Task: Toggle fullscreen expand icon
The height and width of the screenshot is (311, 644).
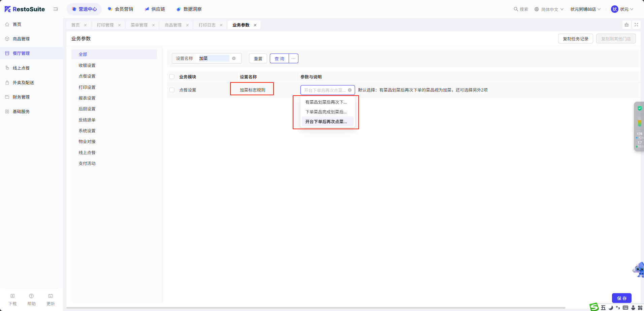Action: point(636,25)
